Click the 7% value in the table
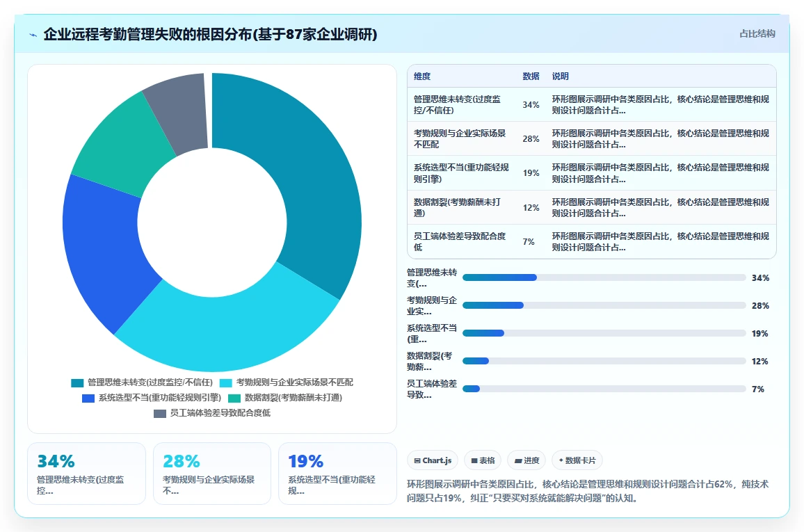The width and height of the screenshot is (804, 532). [x=529, y=242]
